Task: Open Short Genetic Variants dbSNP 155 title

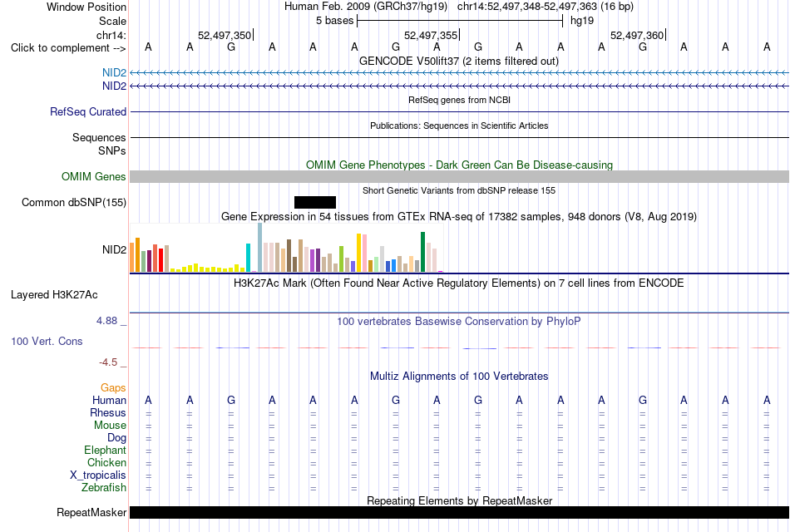Action: point(459,190)
